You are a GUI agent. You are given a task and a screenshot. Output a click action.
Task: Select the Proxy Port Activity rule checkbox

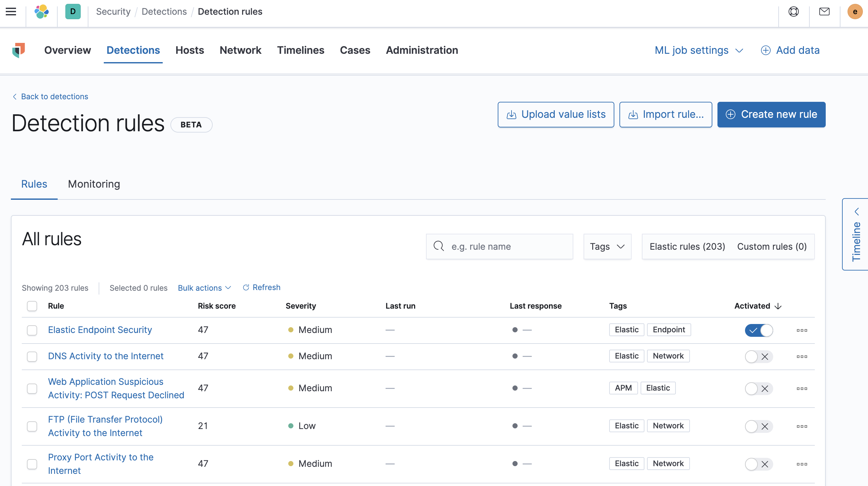coord(32,464)
